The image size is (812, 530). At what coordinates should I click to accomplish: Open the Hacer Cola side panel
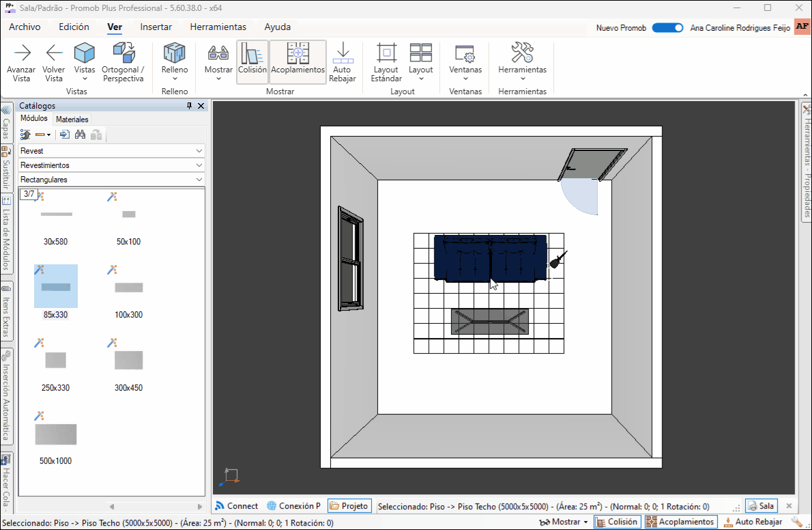pos(6,482)
